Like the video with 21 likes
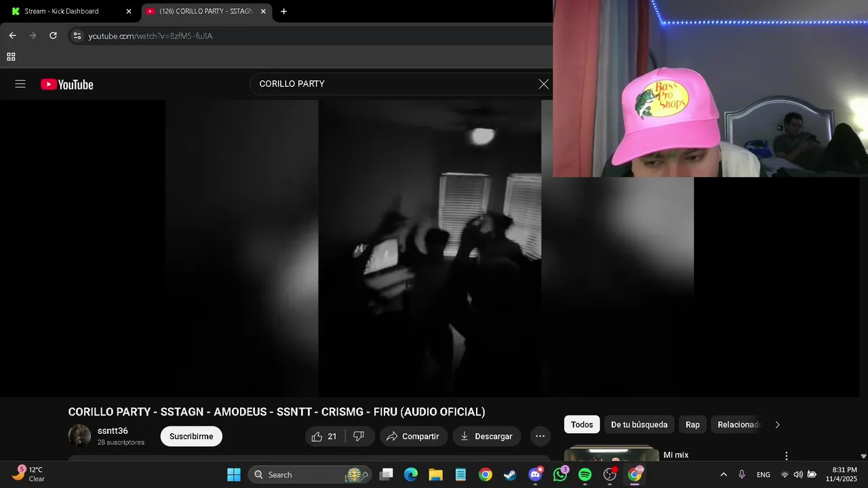 324,436
